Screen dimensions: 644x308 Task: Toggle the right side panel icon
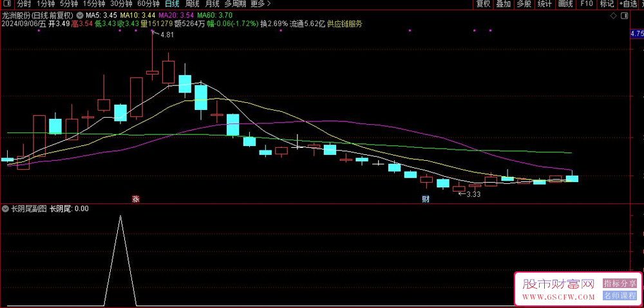coord(625,15)
